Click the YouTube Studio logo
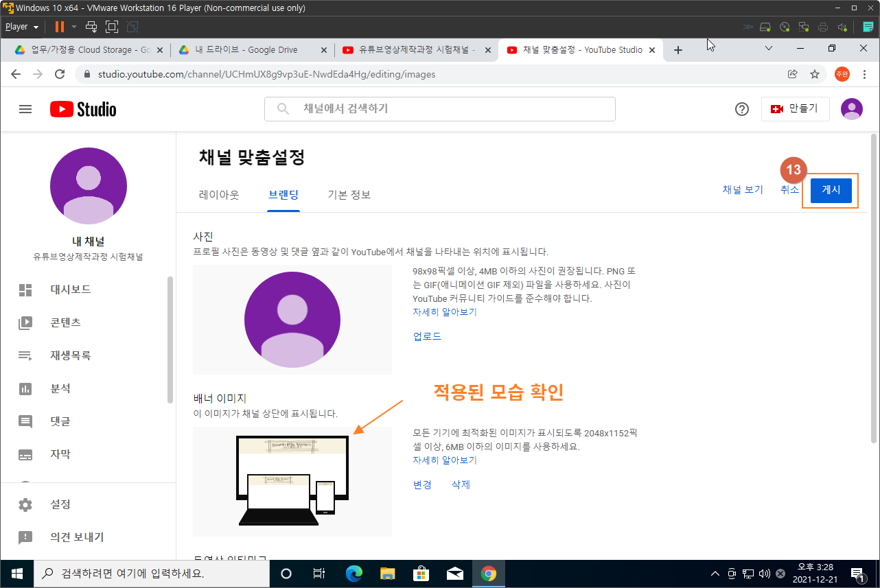Viewport: 880px width, 588px height. (x=83, y=109)
